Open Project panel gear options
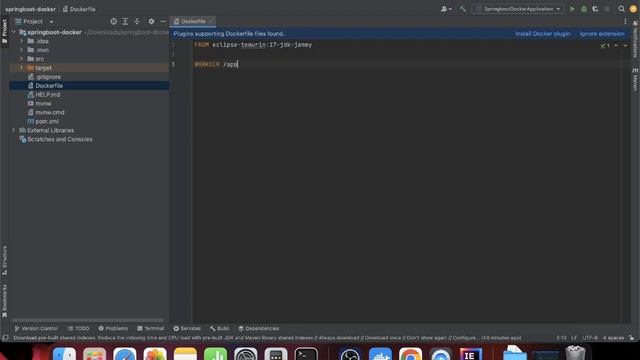Viewport: 640px width, 360px height. [151, 21]
